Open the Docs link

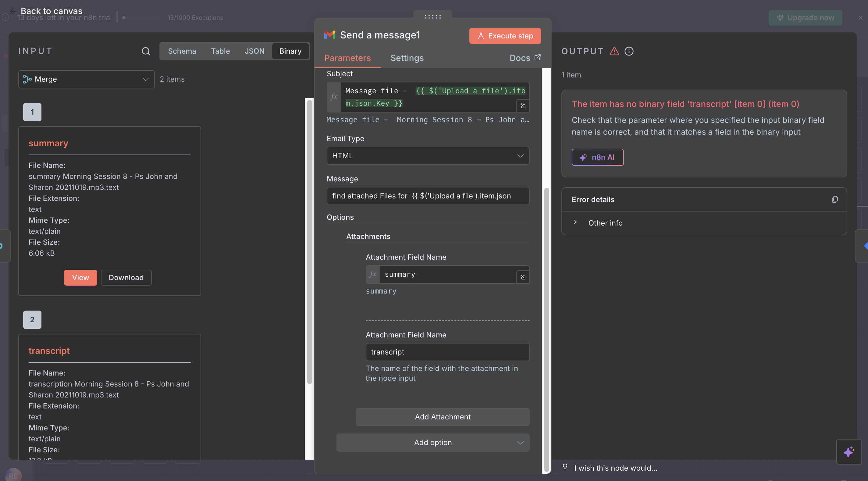pos(525,58)
